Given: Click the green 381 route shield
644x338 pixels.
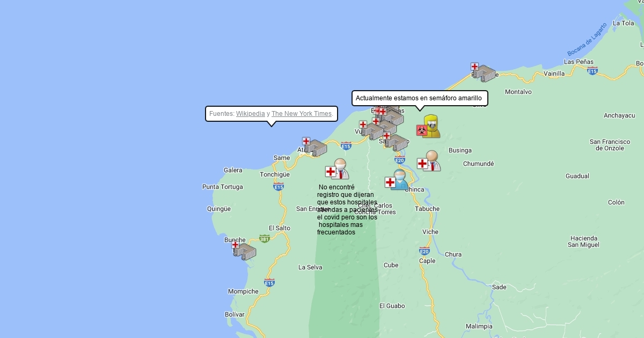Looking at the screenshot, I should point(264,239).
